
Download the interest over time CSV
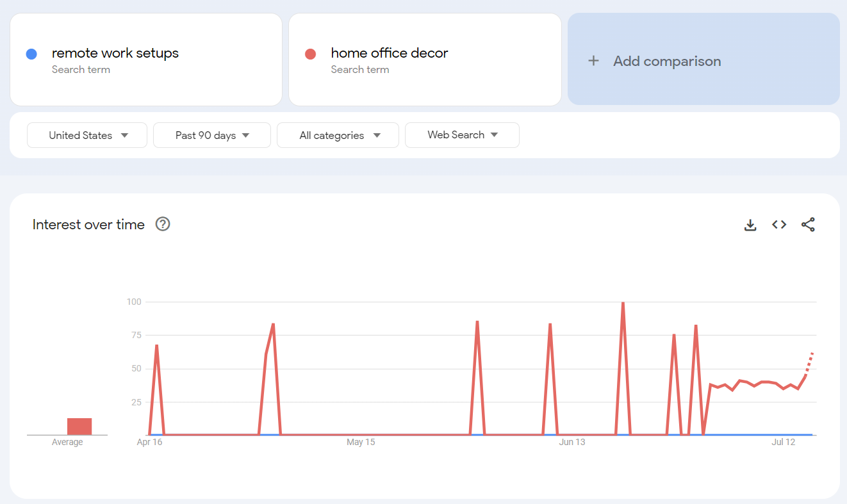(750, 225)
